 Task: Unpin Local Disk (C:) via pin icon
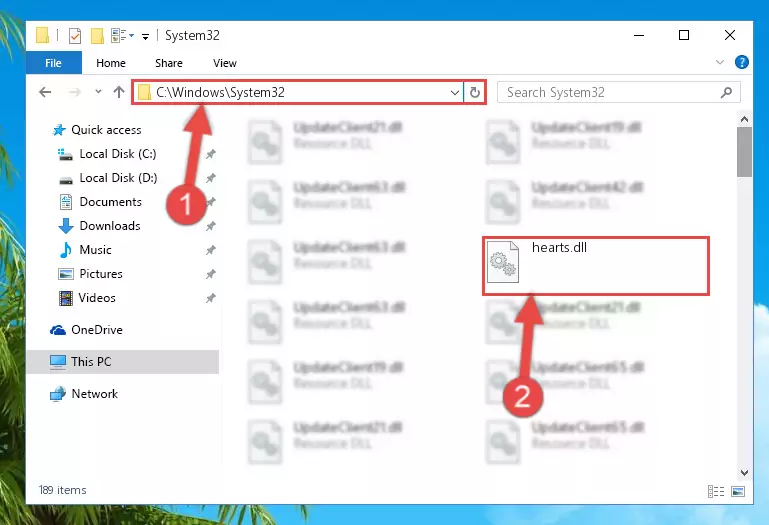tap(211, 154)
